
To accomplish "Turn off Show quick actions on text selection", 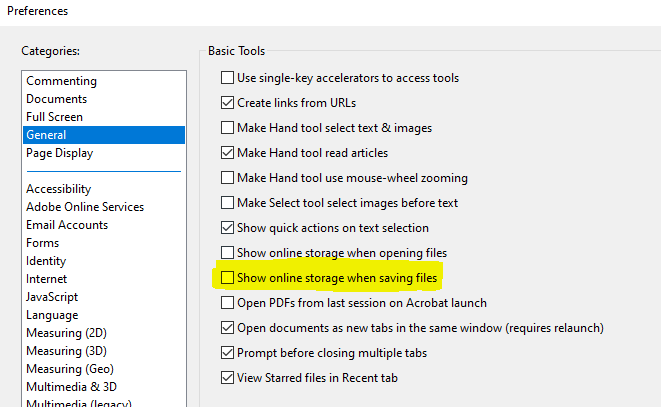I will (x=227, y=228).
